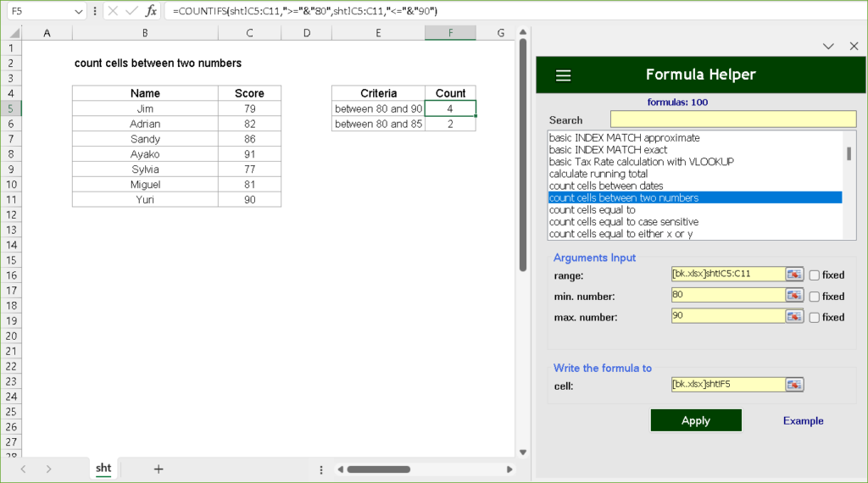This screenshot has width=868, height=483.
Task: Select the Score header cell
Action: click(x=250, y=93)
